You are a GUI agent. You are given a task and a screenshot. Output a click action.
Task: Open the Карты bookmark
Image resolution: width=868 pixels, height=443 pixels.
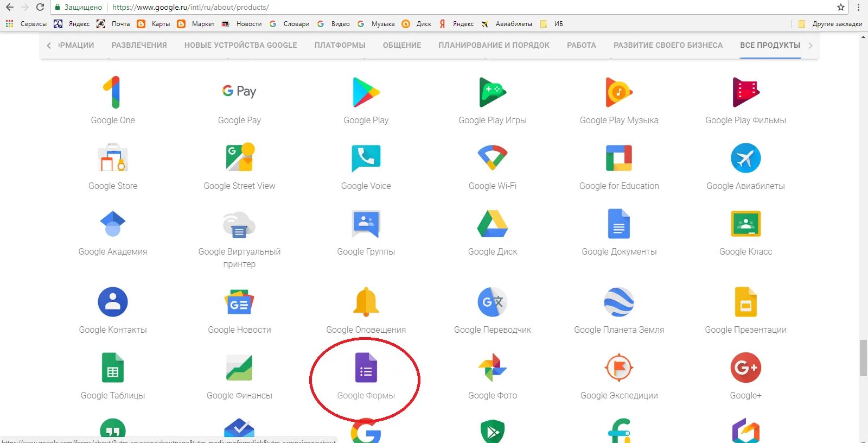coord(154,24)
